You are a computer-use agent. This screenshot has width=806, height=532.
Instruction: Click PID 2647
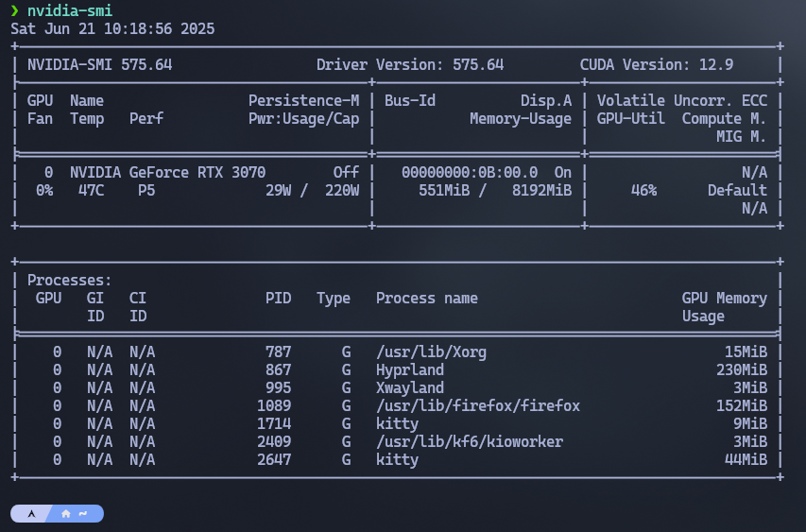pyautogui.click(x=274, y=460)
